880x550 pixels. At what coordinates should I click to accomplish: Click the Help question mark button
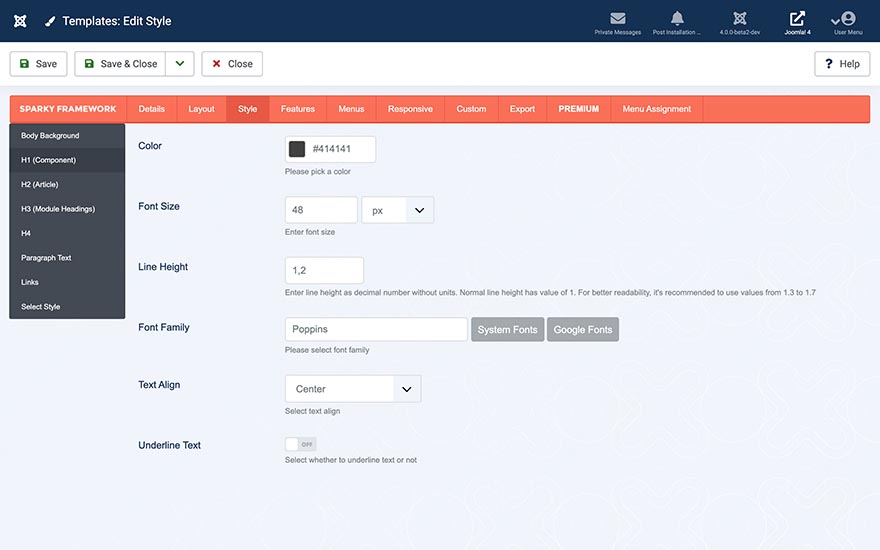tap(841, 64)
